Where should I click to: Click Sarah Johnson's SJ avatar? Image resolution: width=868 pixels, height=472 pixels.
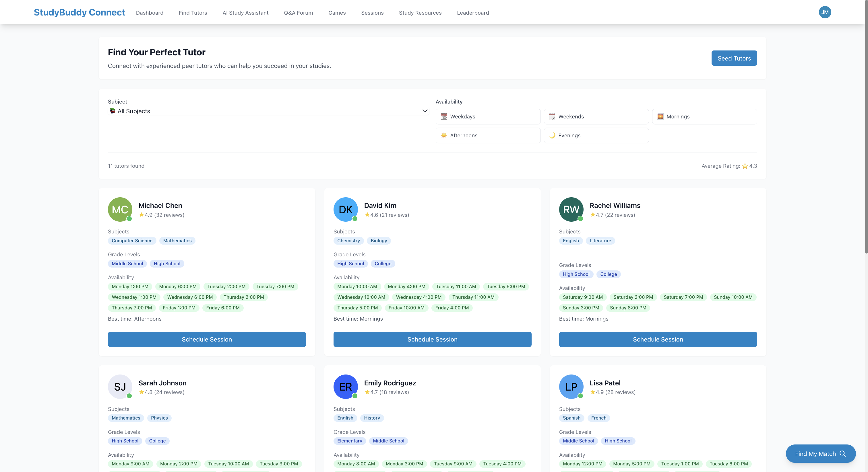click(120, 387)
